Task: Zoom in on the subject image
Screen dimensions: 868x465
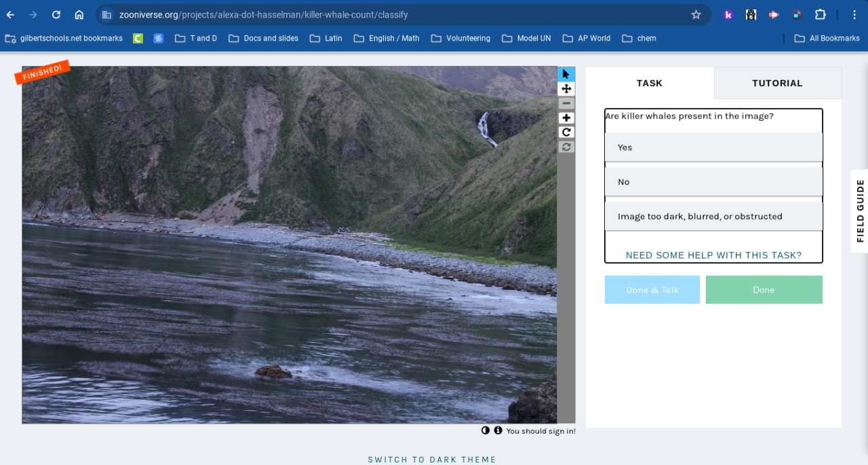Action: (x=566, y=118)
